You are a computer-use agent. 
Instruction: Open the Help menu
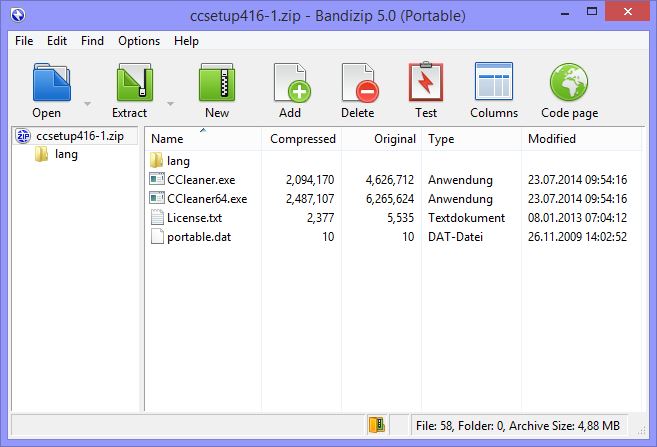pos(186,41)
